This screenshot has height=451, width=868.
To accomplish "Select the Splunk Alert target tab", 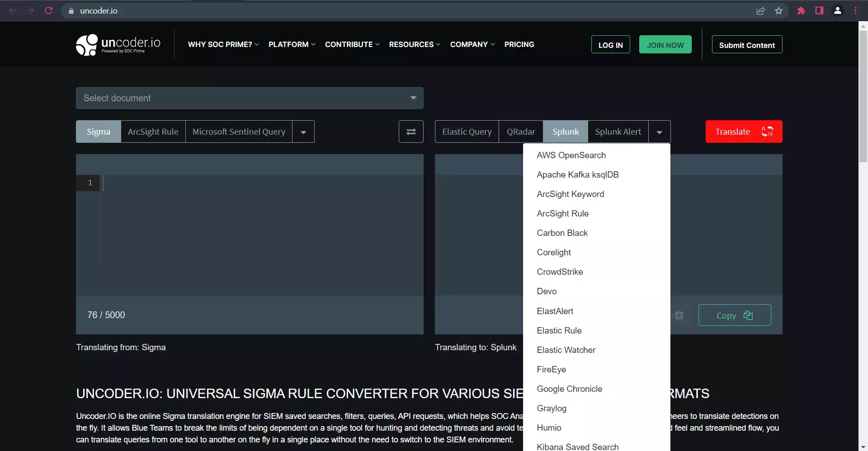I will click(x=618, y=132).
